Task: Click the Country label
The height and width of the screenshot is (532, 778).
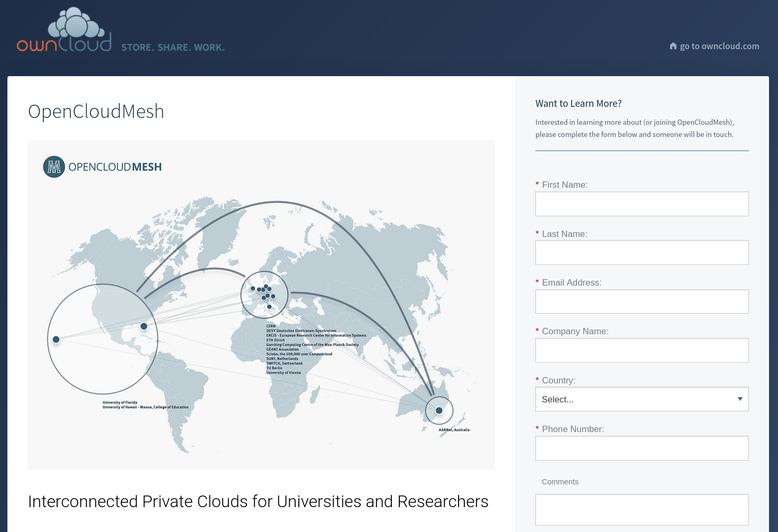Action: click(559, 380)
